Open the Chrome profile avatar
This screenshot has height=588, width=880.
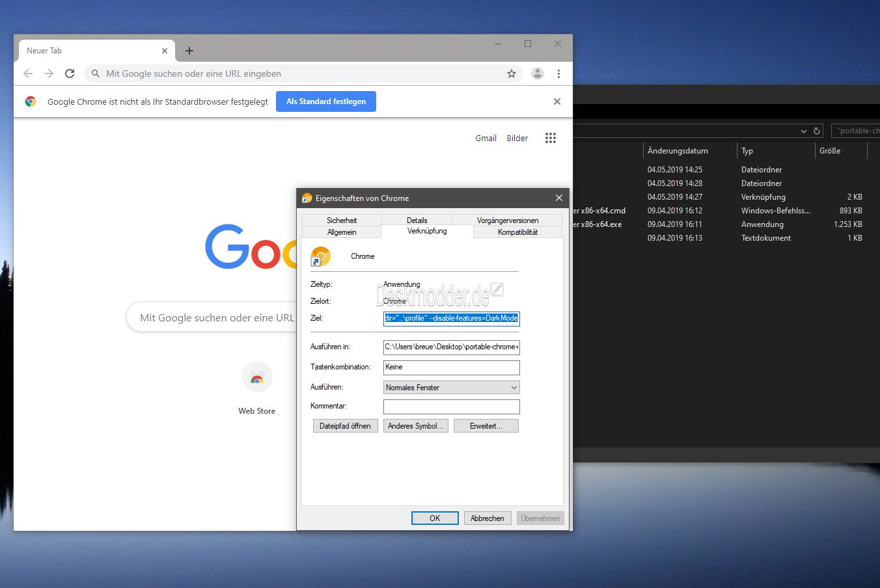(538, 73)
